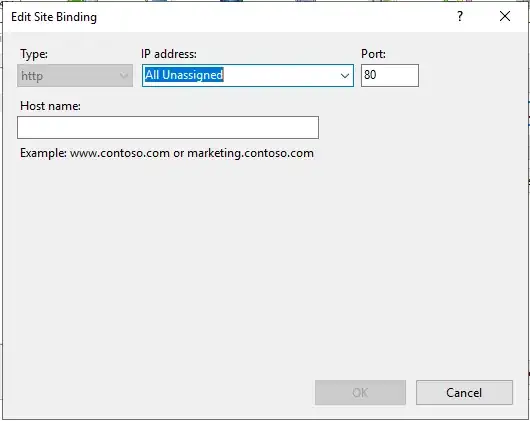Image resolution: width=530 pixels, height=421 pixels.
Task: Click the IP address label
Action: click(x=169, y=54)
